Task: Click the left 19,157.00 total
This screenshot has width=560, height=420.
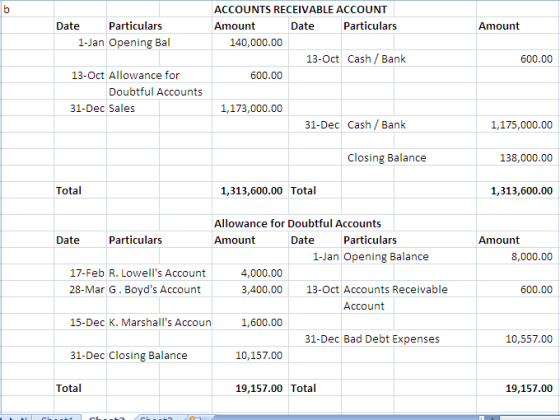Action: (x=259, y=388)
